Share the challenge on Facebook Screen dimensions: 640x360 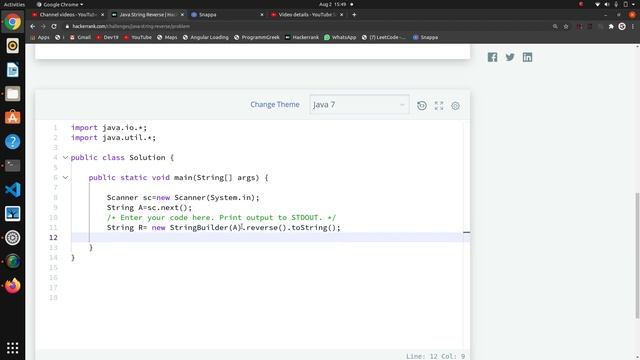pyautogui.click(x=492, y=57)
